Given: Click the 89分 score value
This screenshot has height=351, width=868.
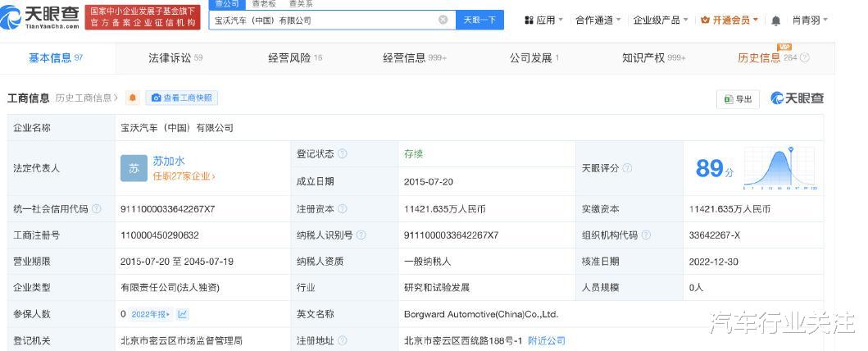Looking at the screenshot, I should point(714,168).
